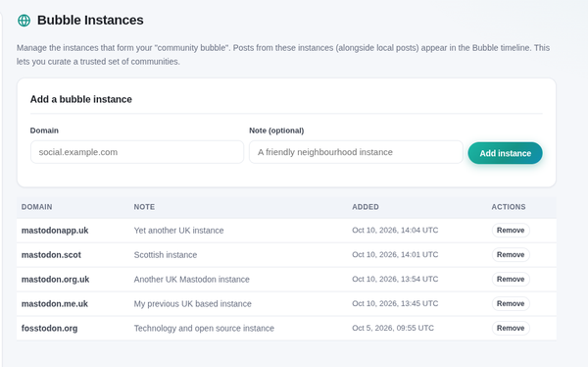Focus the Note (optional) input field
Screen dimensions: 588x367
point(356,152)
